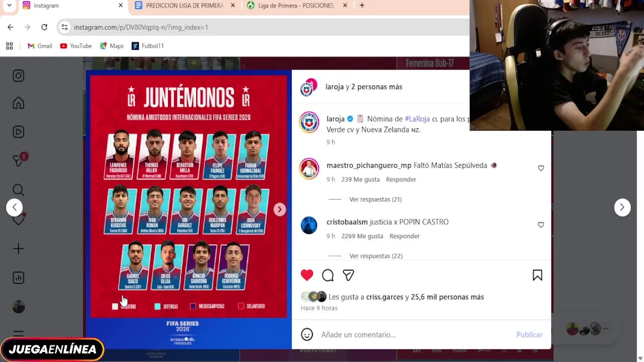Open laroja profile from caption
The image size is (644, 362).
click(x=336, y=119)
